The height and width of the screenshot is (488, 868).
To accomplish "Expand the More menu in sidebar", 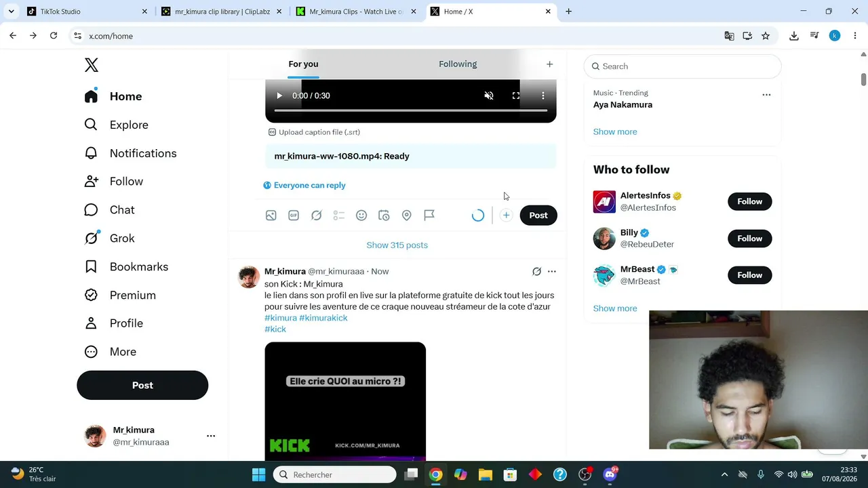I will (x=110, y=352).
